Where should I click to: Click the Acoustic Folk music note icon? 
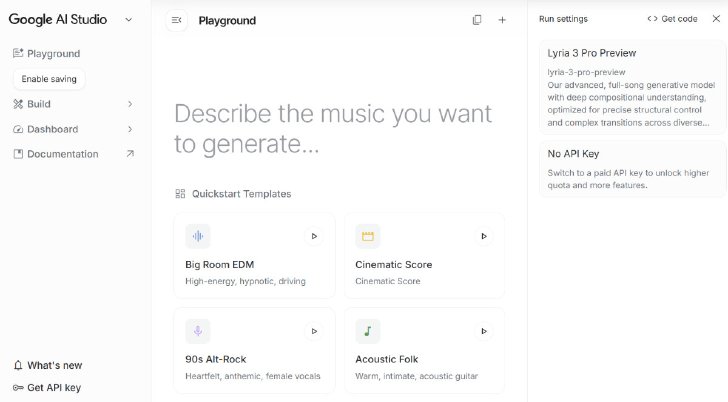pos(368,331)
